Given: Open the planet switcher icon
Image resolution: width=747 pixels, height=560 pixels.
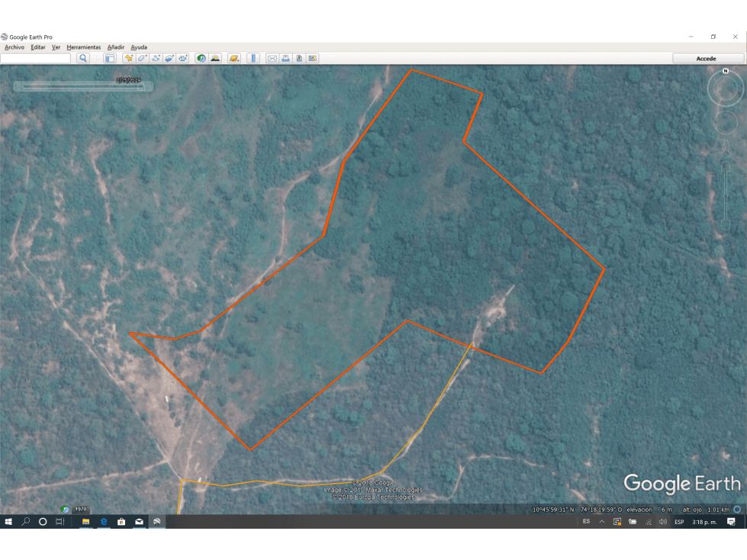Looking at the screenshot, I should (x=234, y=58).
